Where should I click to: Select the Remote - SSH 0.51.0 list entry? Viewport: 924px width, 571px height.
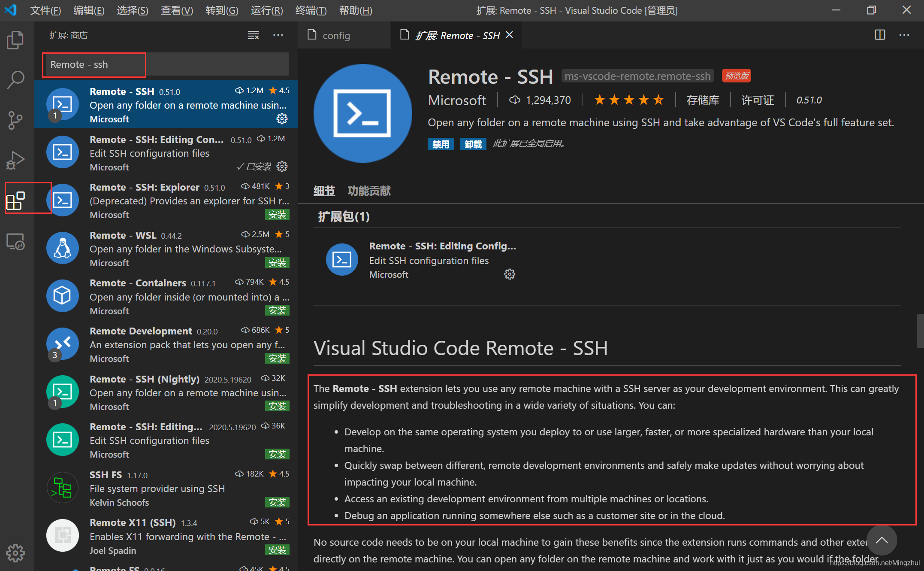click(166, 104)
